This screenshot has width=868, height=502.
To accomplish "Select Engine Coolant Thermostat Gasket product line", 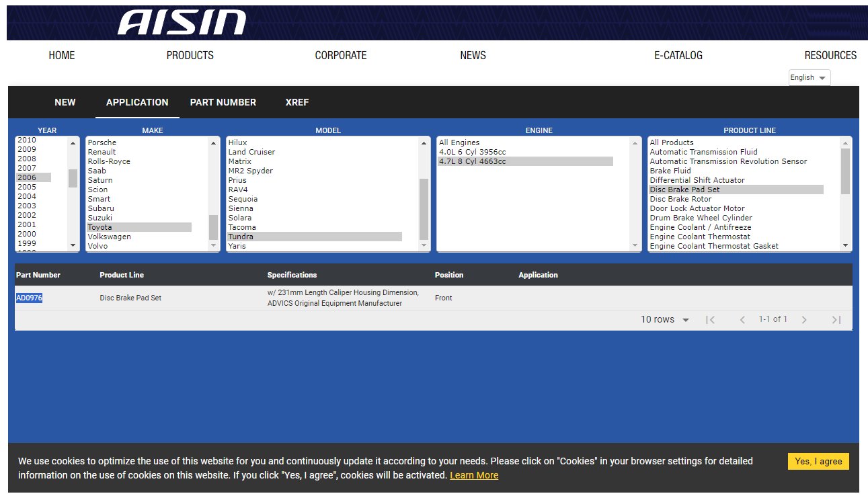I will pyautogui.click(x=714, y=246).
